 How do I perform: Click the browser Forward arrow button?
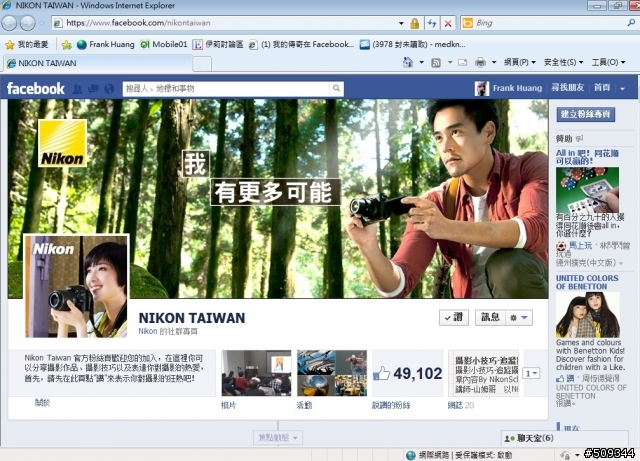[27, 23]
